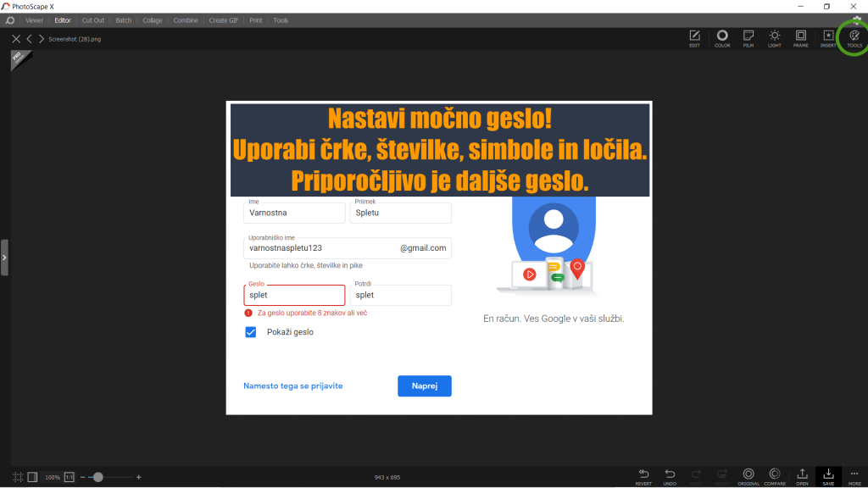Click the Potrdi confirm field in image
This screenshot has width=868, height=488.
401,295
